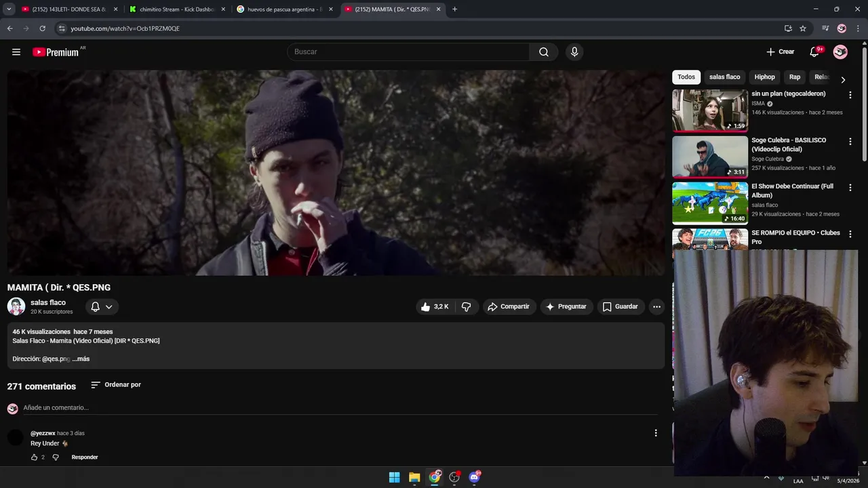Dislike the MAMITA video

click(466, 307)
